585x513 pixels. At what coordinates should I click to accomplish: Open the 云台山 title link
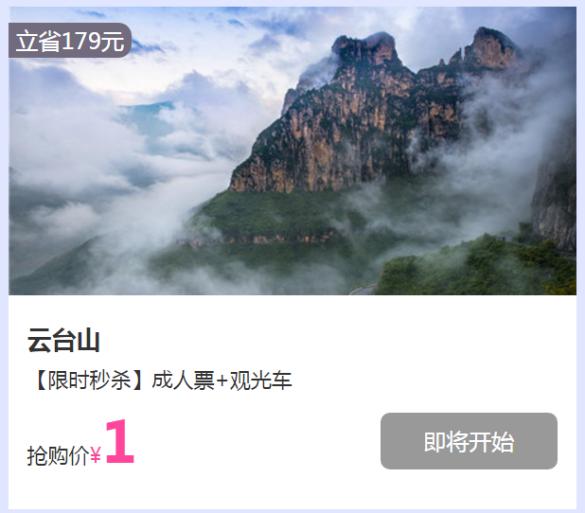pyautogui.click(x=63, y=340)
